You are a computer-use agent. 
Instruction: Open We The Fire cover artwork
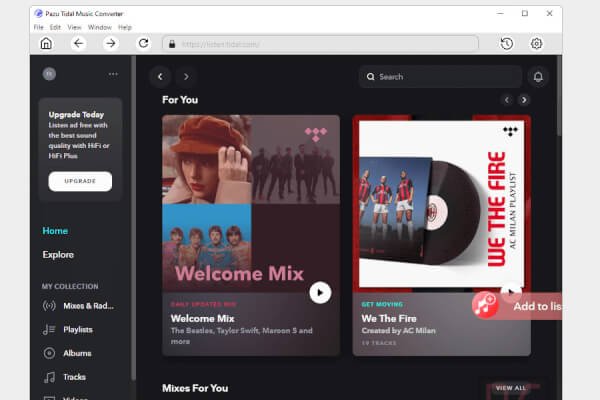[442, 204]
